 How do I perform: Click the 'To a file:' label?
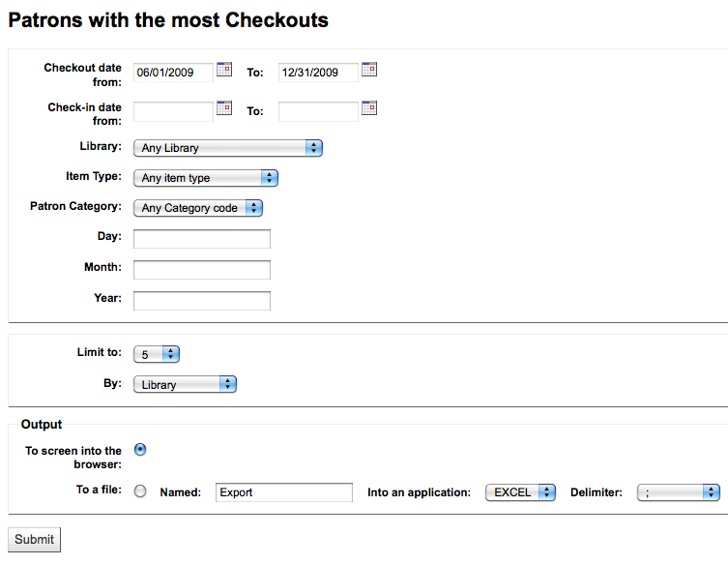(99, 490)
